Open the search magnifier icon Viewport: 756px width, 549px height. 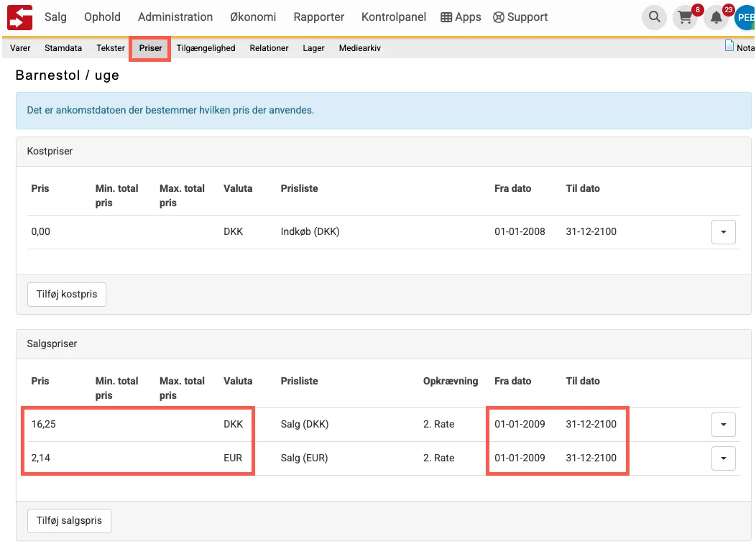pos(653,17)
